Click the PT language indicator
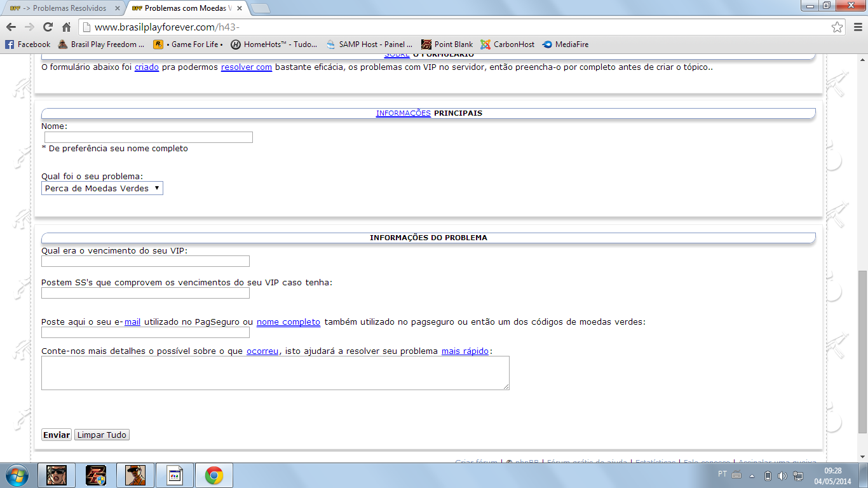The height and width of the screenshot is (488, 868). point(722,474)
